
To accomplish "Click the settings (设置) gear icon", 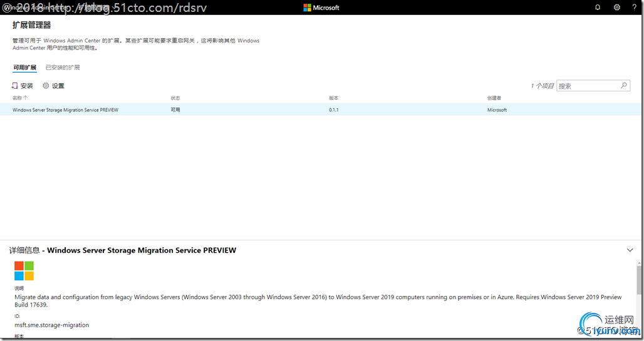I will 46,85.
